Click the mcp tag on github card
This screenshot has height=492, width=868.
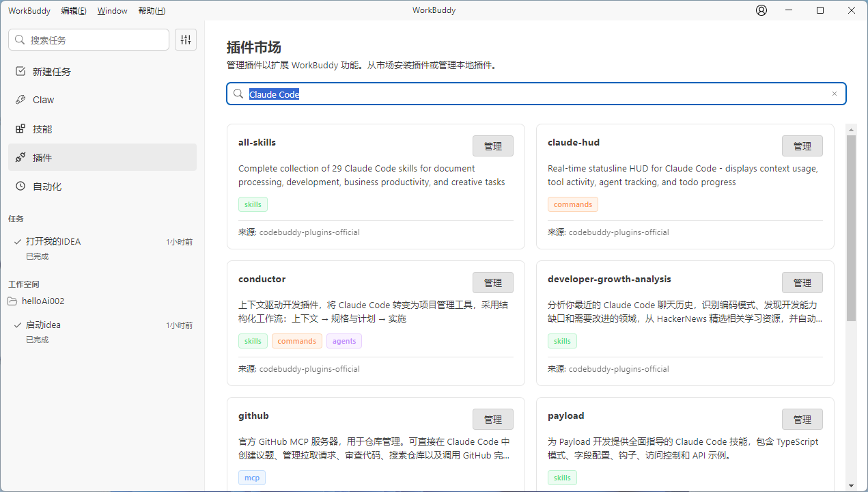(252, 478)
